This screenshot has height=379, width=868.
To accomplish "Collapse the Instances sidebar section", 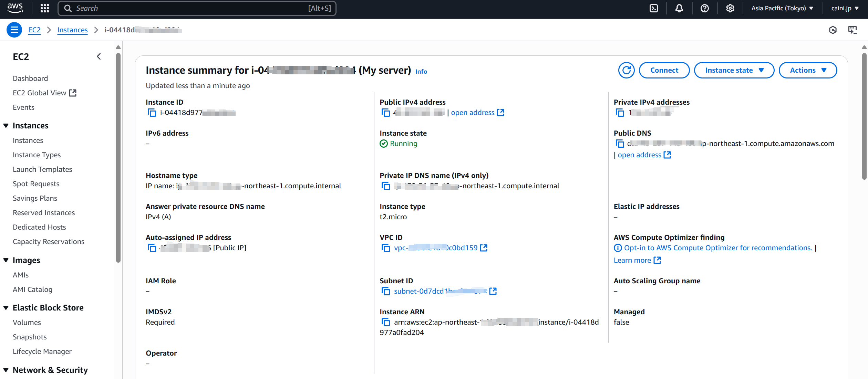I will (x=6, y=126).
